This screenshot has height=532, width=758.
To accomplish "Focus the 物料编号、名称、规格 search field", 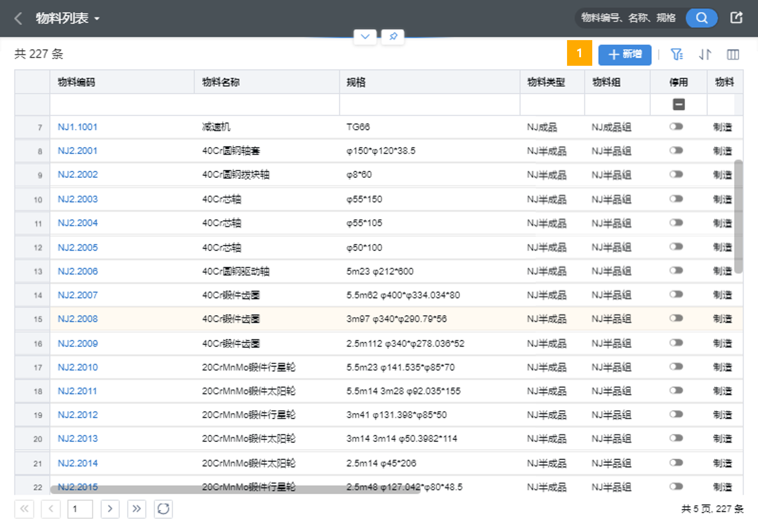I will point(629,18).
